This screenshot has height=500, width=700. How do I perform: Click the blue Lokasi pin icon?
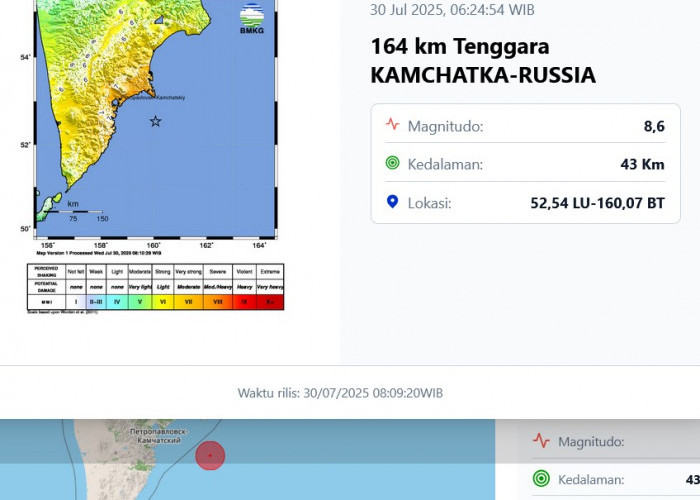tap(392, 202)
